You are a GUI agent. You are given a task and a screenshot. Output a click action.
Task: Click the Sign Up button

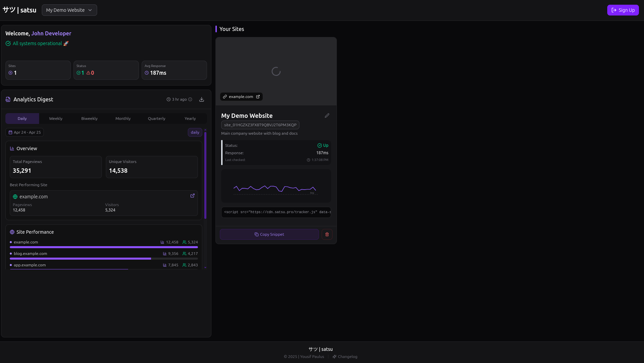(x=623, y=10)
